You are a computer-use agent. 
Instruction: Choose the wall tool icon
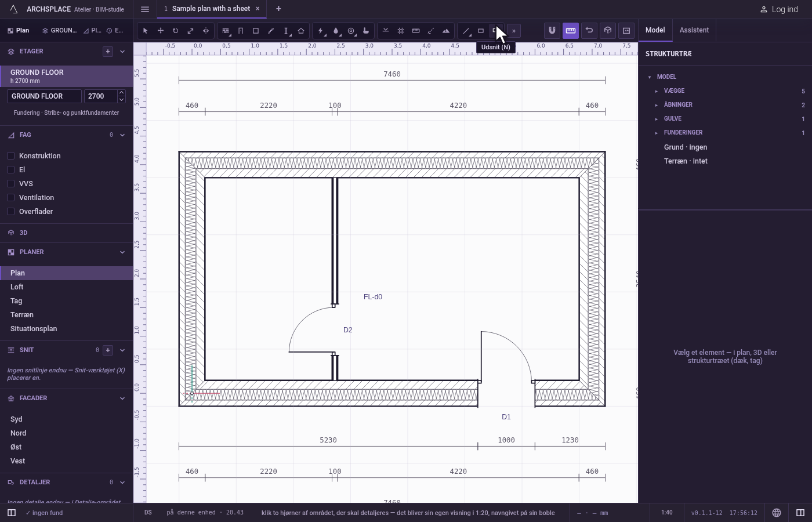click(x=226, y=31)
